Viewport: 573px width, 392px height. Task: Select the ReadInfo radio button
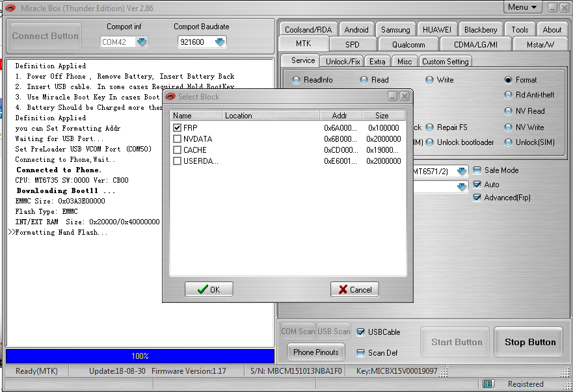[x=296, y=80]
